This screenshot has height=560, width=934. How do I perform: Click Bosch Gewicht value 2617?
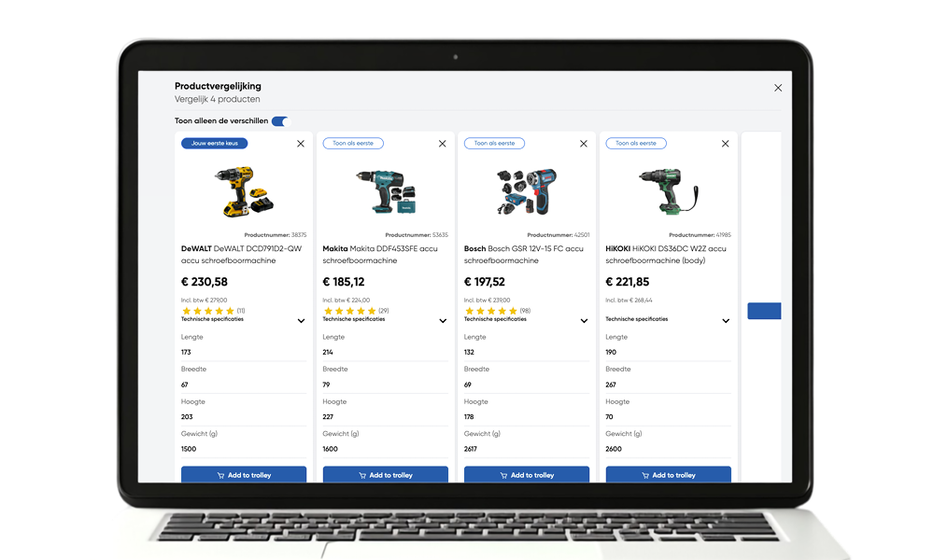[x=471, y=449]
